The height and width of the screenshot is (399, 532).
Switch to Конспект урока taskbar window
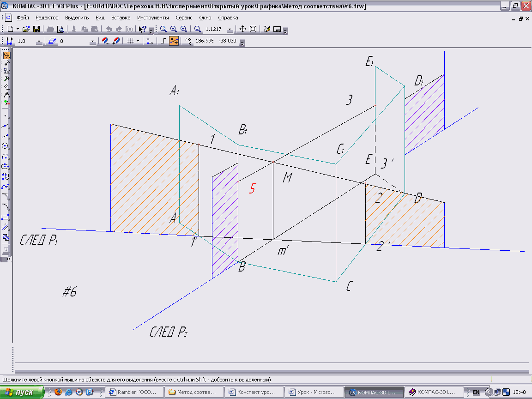click(x=255, y=392)
